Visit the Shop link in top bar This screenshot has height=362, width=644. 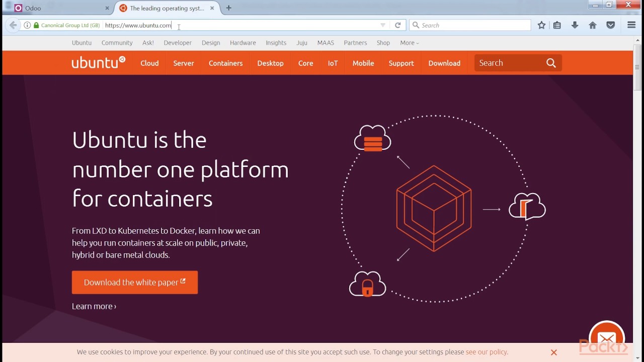[383, 43]
